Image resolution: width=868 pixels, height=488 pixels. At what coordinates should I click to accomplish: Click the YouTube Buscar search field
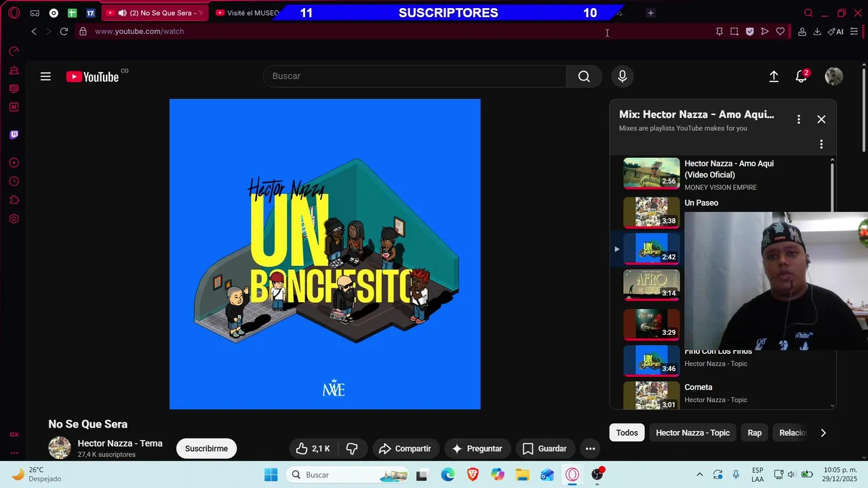414,77
